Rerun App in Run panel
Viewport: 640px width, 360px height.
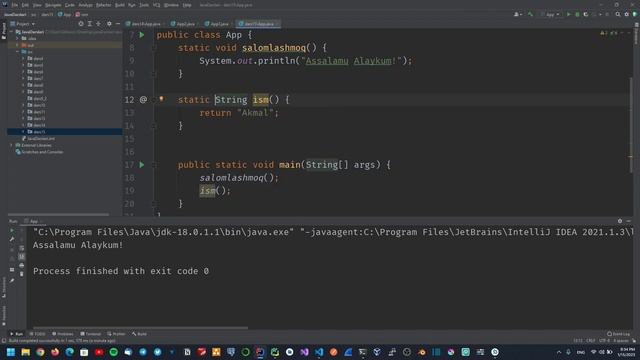12,230
